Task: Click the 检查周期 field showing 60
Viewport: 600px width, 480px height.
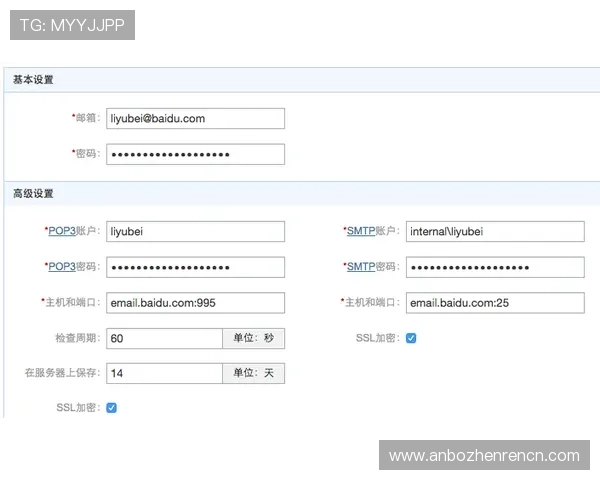Action: click(x=164, y=338)
